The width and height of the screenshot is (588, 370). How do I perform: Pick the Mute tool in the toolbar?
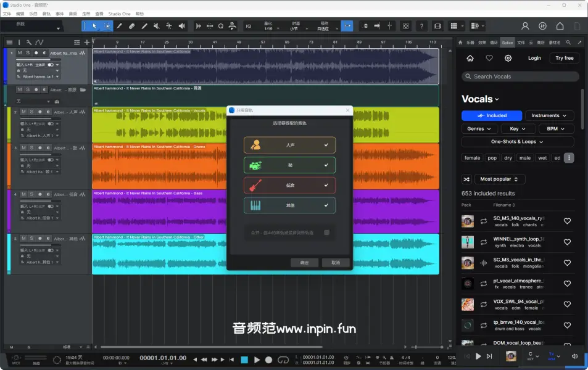coord(157,26)
